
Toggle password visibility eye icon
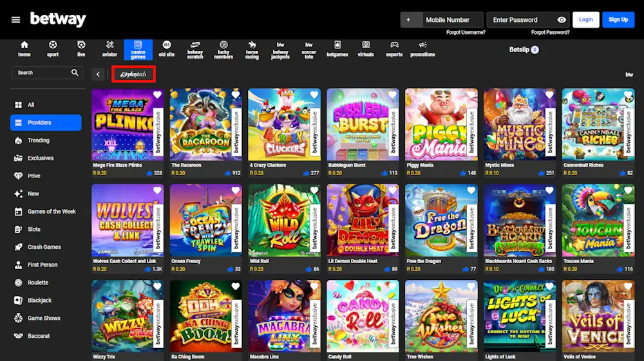[x=562, y=20]
